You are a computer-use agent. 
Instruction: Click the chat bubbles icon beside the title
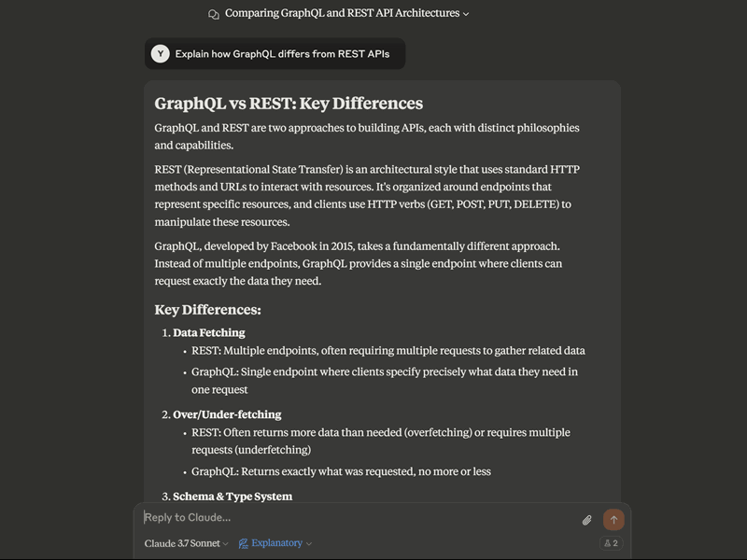pyautogui.click(x=213, y=13)
